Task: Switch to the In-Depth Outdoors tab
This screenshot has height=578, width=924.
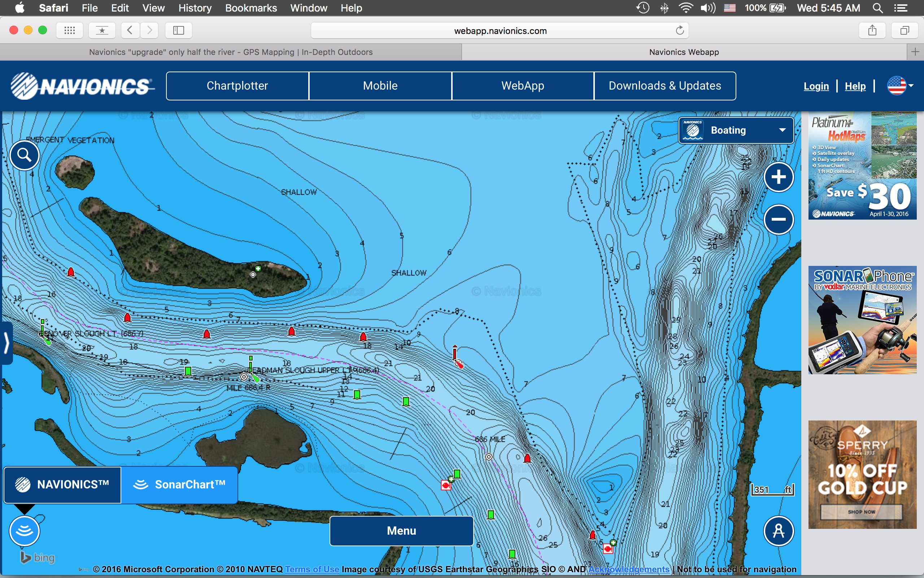Action: (x=231, y=52)
